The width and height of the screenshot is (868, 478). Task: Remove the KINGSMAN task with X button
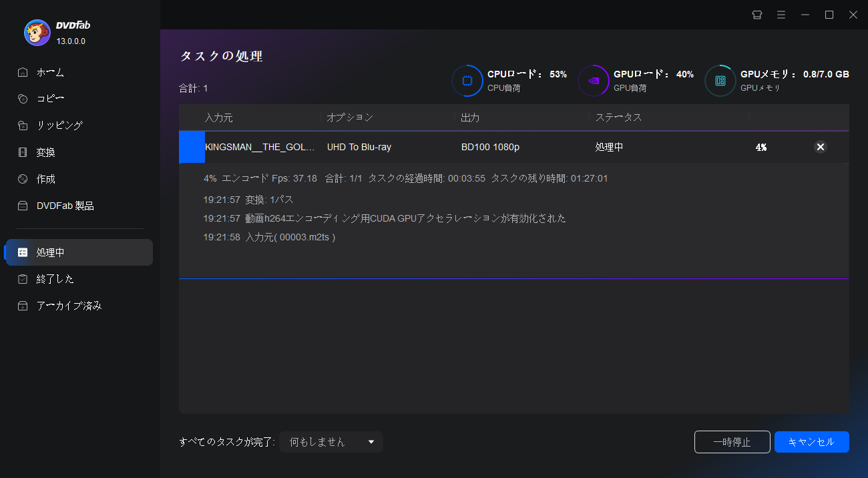[821, 147]
